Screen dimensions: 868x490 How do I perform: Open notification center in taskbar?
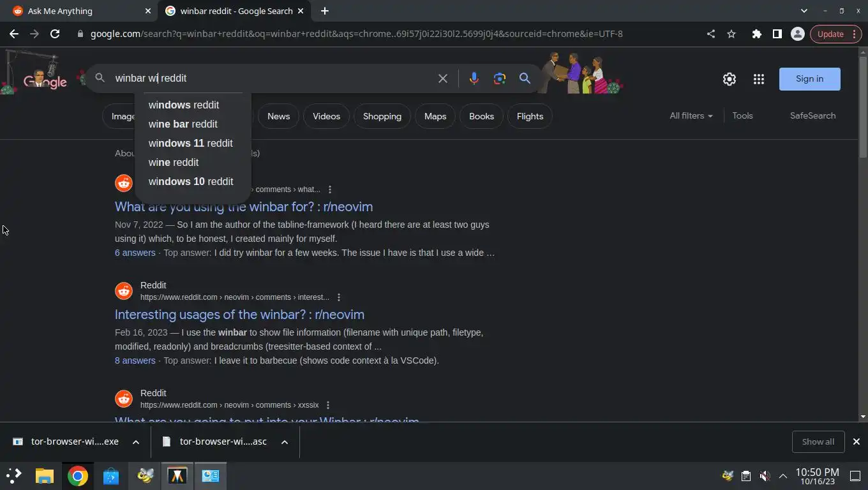855,476
